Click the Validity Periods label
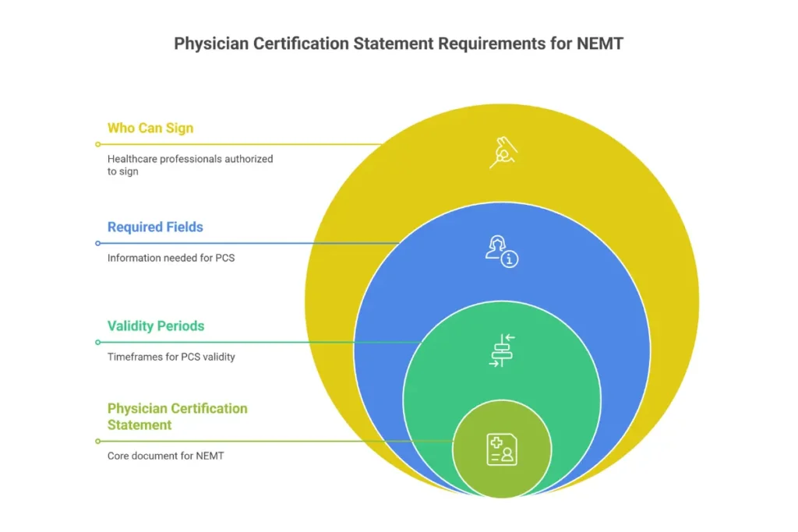Image resolution: width=798 pixels, height=532 pixels. pyautogui.click(x=155, y=326)
